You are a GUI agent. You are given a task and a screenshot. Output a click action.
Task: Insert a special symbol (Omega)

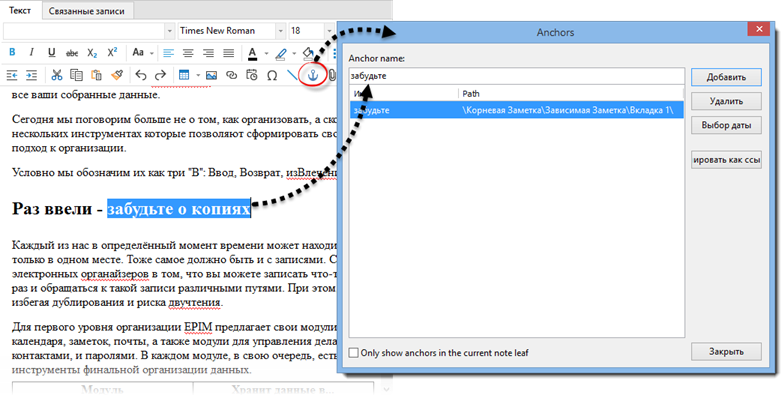click(x=272, y=75)
